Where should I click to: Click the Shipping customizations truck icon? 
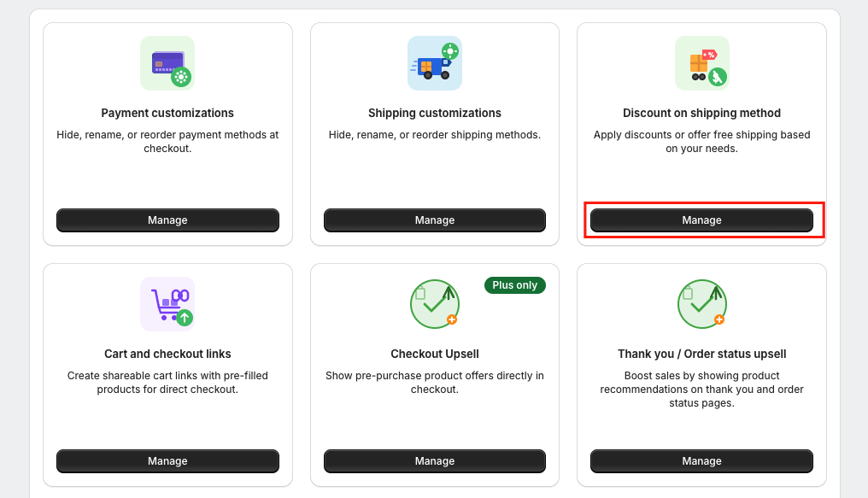click(435, 63)
